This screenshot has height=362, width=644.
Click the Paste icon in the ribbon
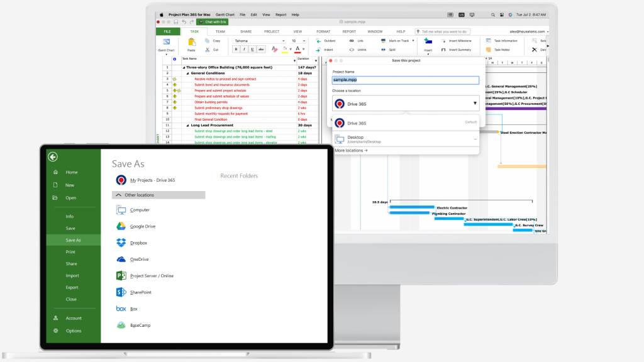pos(191,43)
